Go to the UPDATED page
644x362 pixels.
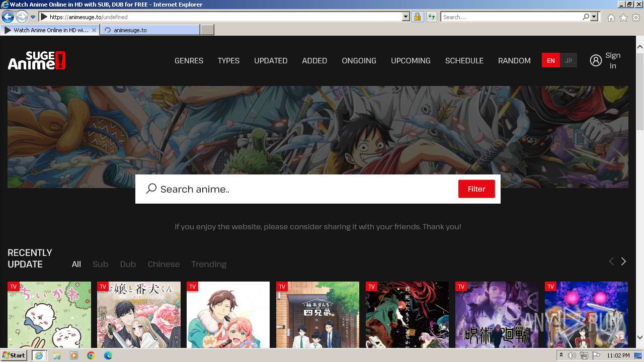point(271,60)
